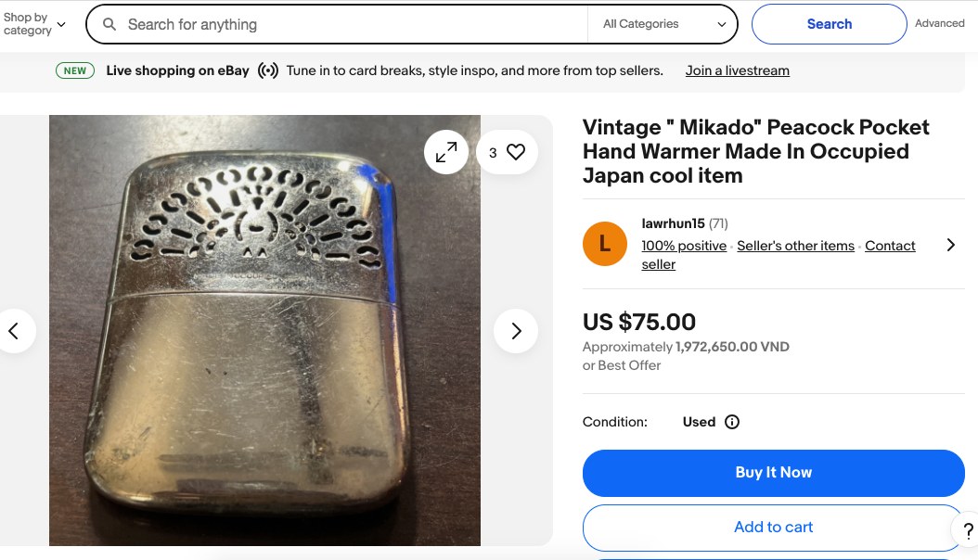Image resolution: width=978 pixels, height=560 pixels.
Task: Open condition info tooltip icon
Action: (x=732, y=422)
